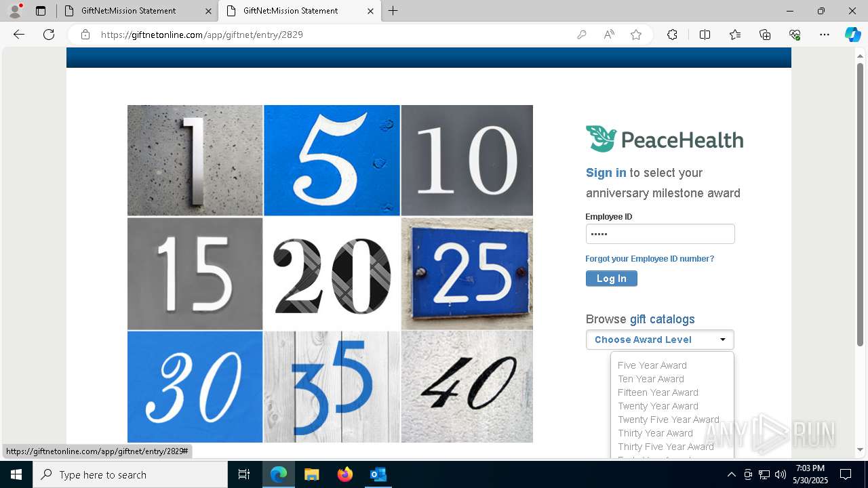Screen dimensions: 868x488
Task: Add page to favorites star icon
Action: [x=636, y=35]
